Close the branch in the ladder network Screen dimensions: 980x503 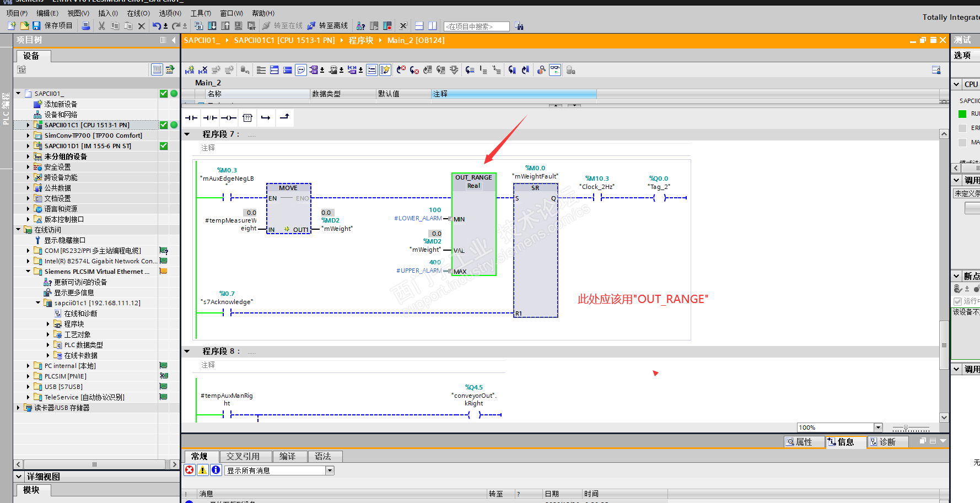point(284,117)
